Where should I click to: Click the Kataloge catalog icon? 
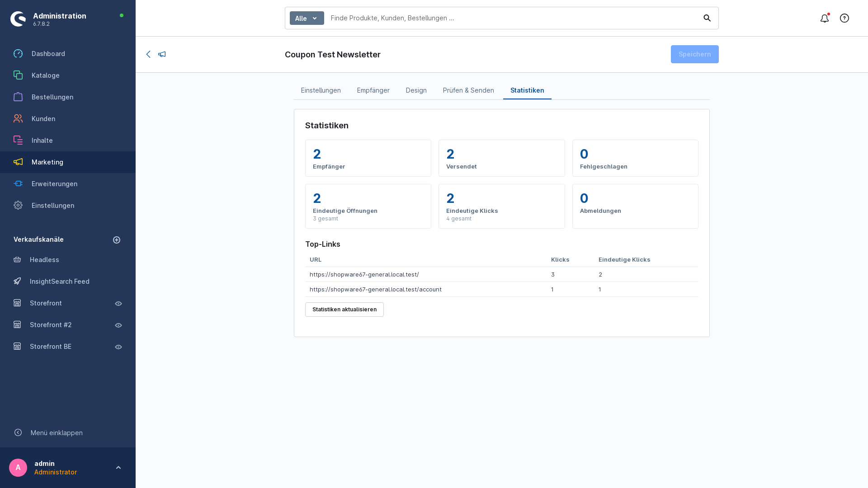tap(18, 75)
